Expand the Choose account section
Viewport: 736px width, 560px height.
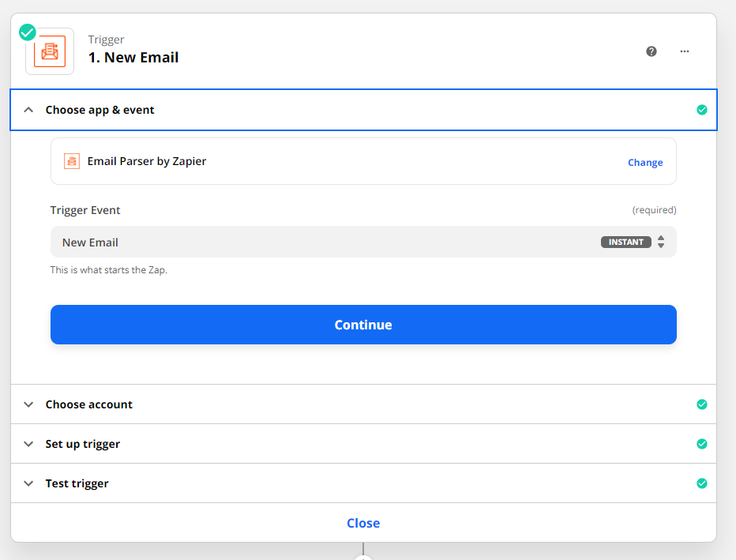[x=28, y=404]
